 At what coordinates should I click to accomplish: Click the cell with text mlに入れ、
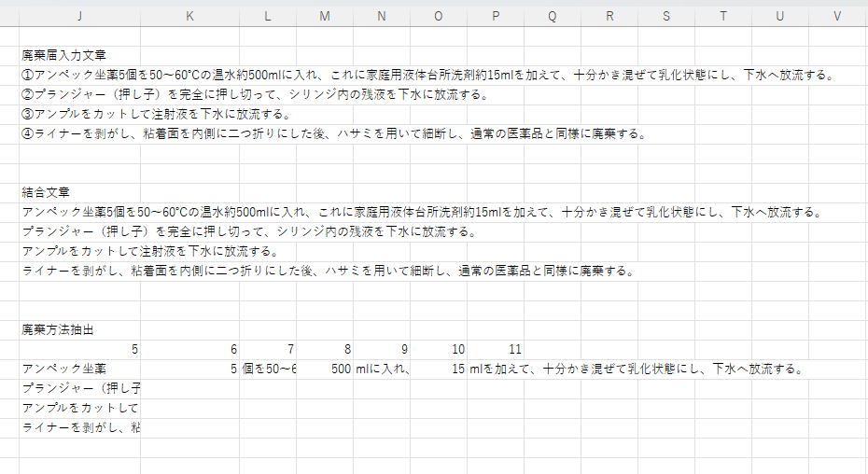click(x=381, y=369)
